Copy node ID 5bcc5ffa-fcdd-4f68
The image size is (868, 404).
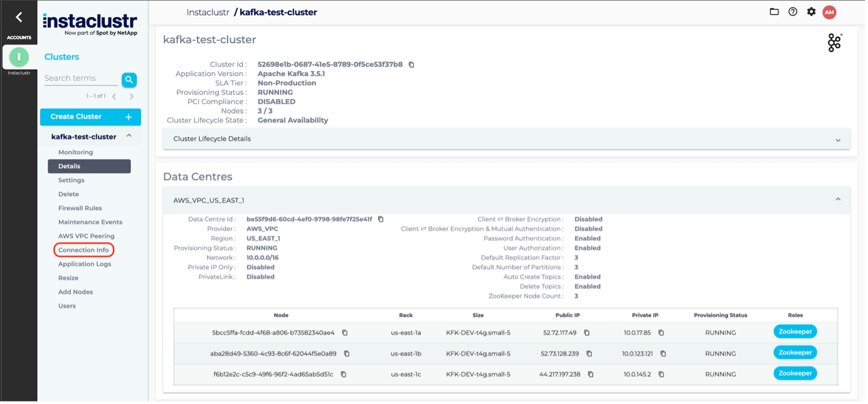(x=344, y=333)
